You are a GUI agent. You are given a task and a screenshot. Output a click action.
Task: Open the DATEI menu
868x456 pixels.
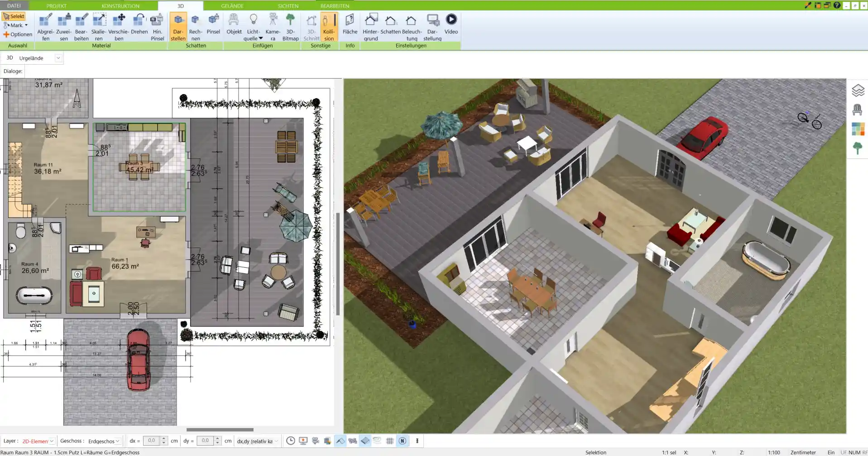(x=14, y=6)
